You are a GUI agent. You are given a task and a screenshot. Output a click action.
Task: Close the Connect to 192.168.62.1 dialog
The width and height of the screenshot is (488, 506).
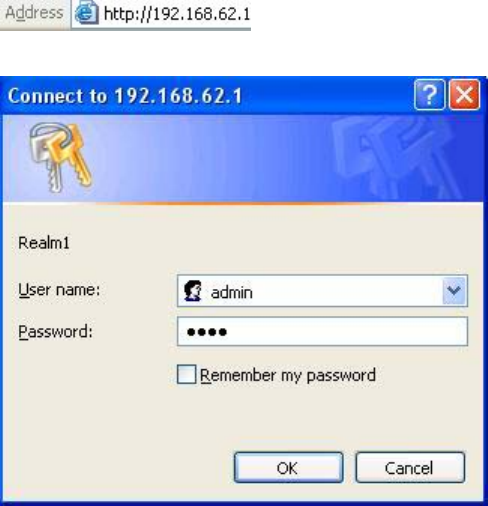click(464, 95)
